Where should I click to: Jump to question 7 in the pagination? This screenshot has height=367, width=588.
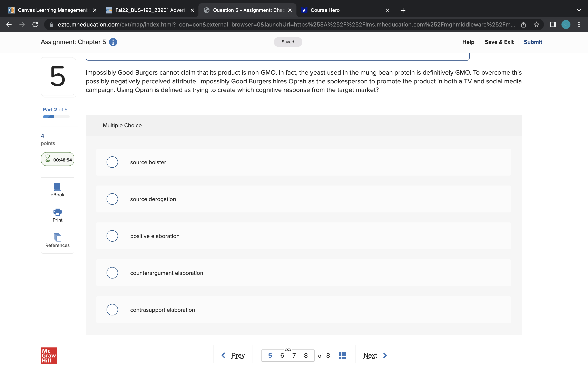[294, 355]
